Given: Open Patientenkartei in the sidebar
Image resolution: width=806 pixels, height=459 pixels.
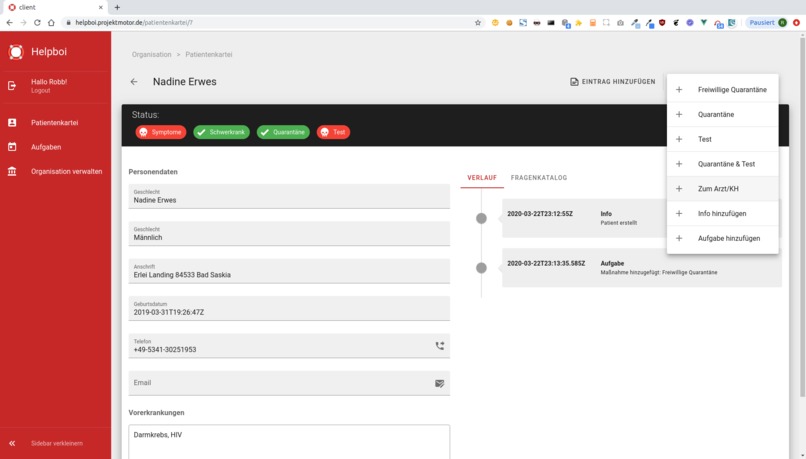Looking at the screenshot, I should [x=55, y=123].
